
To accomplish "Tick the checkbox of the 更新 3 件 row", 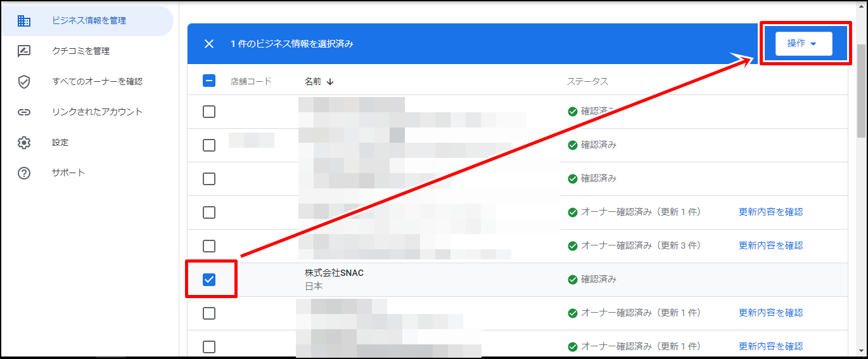I will (x=209, y=246).
